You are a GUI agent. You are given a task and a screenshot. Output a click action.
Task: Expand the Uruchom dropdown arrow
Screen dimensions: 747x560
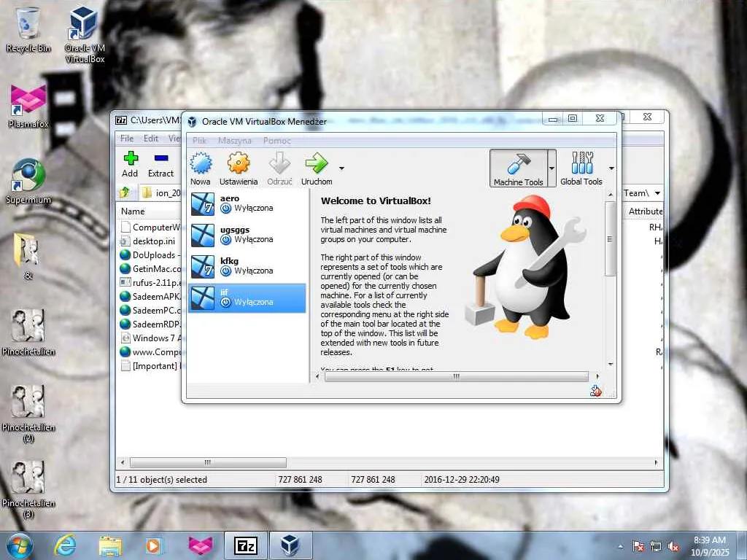(341, 168)
